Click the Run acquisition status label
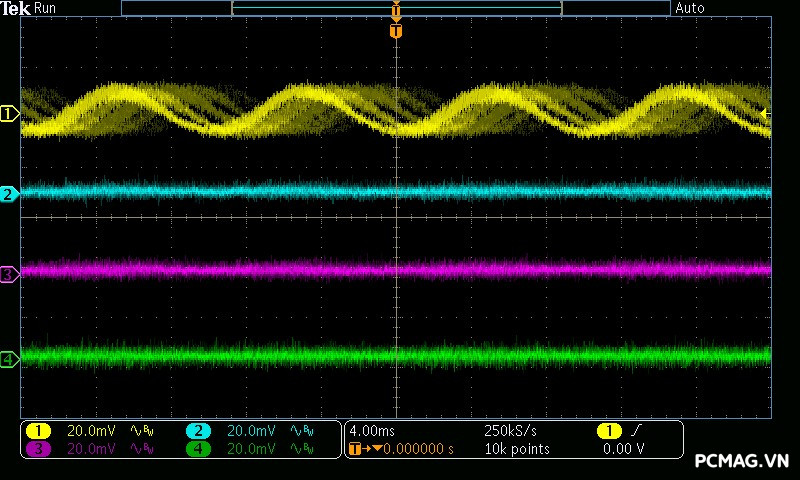Viewport: 800px width, 480px height. [x=46, y=8]
